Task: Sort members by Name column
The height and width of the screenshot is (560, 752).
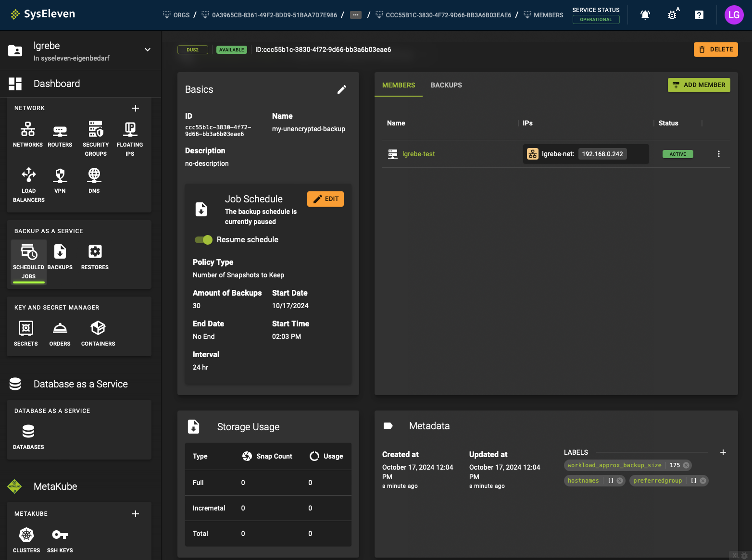Action: tap(396, 123)
